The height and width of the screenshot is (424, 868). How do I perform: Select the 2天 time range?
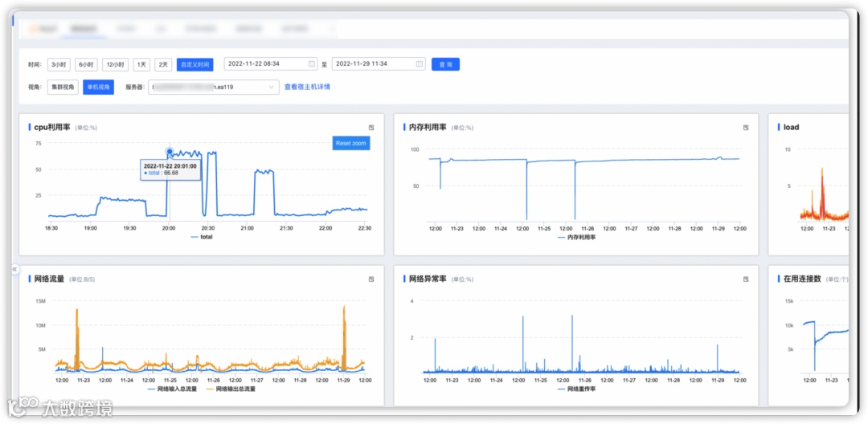[163, 65]
